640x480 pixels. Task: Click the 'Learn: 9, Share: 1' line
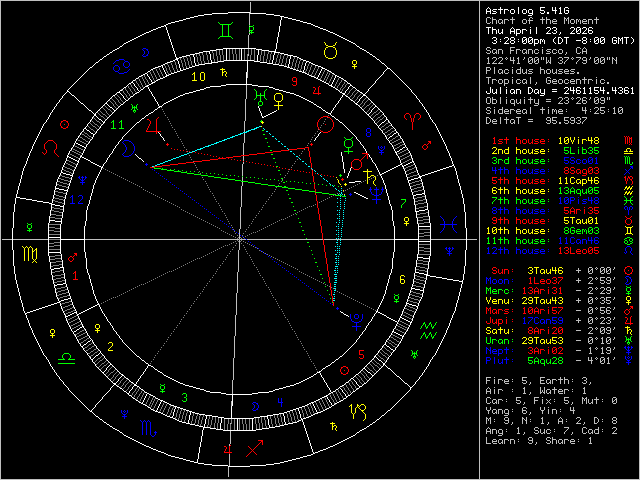539,441
